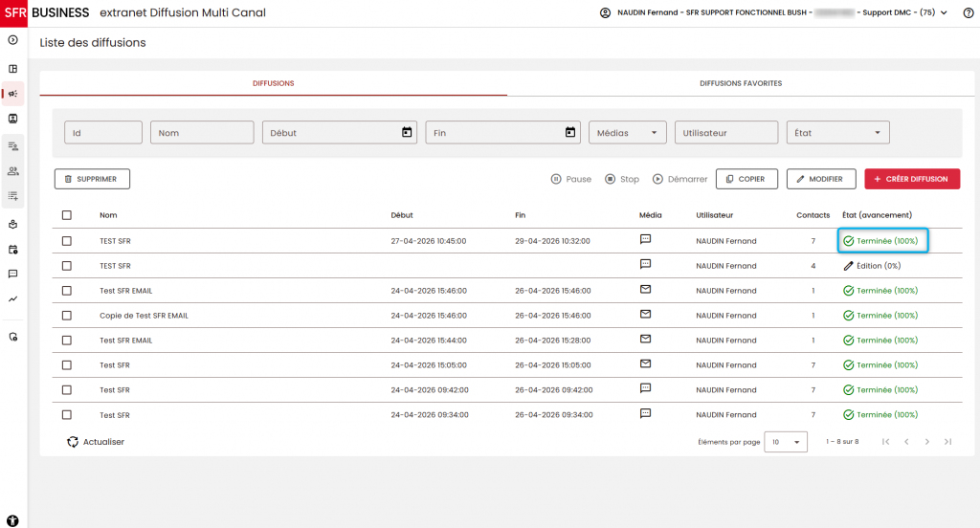Check the box for 27-04-2026 10:45:00 row
The image size is (980, 528).
tap(67, 241)
